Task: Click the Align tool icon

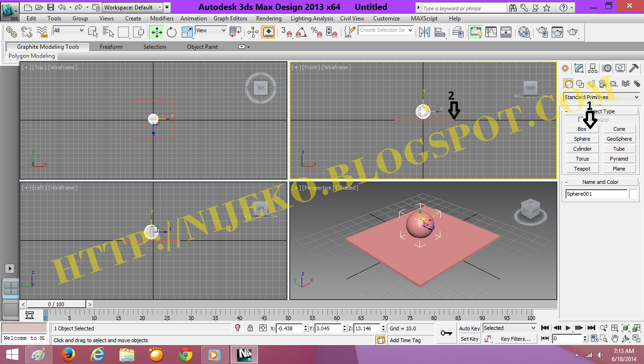Action: [x=440, y=32]
